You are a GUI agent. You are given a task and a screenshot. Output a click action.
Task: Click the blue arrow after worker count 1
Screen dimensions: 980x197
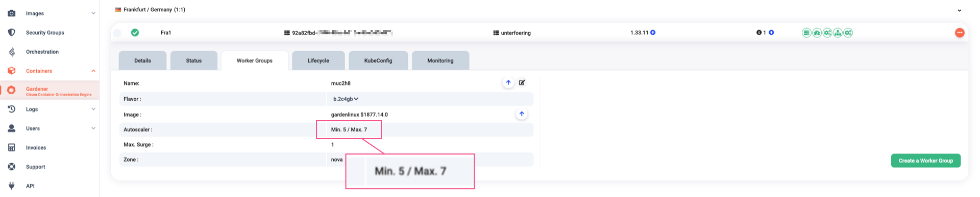coord(771,32)
